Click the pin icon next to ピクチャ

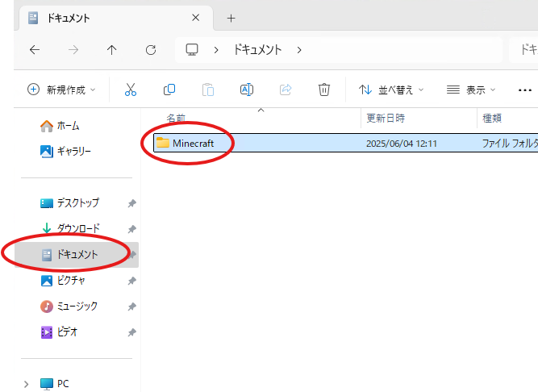131,281
